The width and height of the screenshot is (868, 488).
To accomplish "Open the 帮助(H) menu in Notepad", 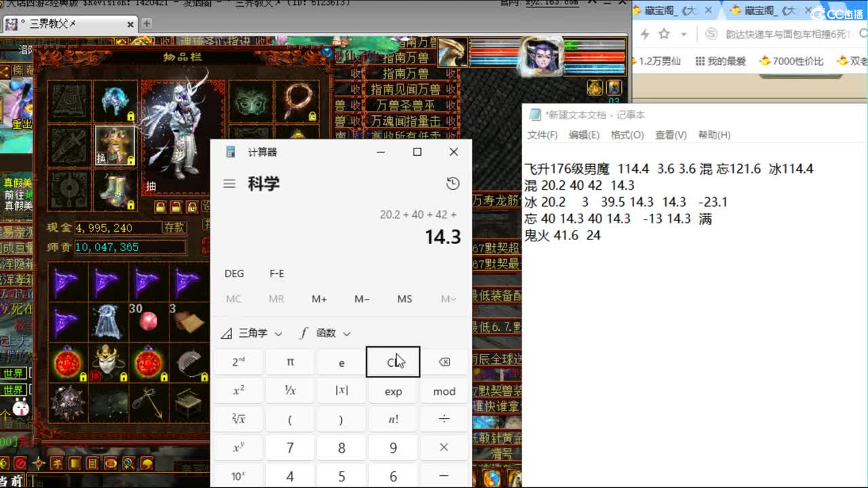I will point(714,135).
